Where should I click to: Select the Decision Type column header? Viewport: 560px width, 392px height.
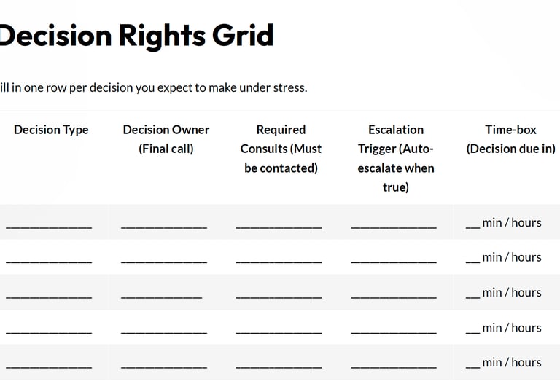[x=51, y=130]
